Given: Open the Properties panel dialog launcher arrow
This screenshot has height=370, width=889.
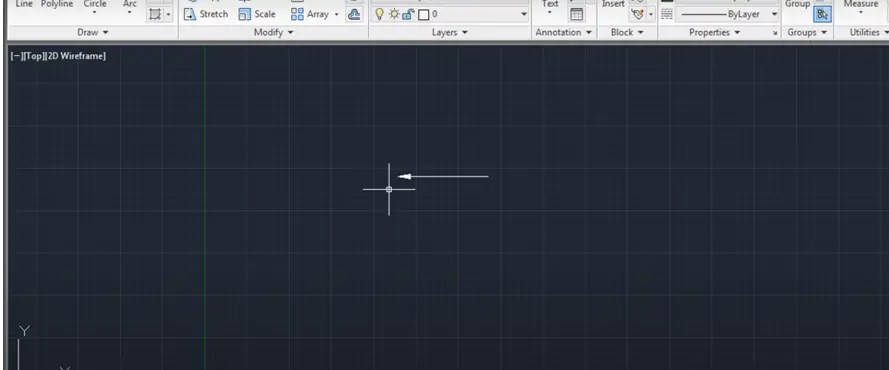Looking at the screenshot, I should pyautogui.click(x=775, y=33).
